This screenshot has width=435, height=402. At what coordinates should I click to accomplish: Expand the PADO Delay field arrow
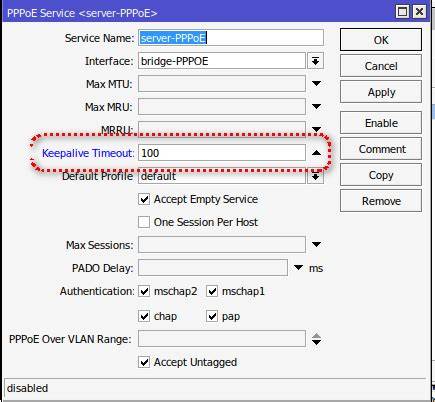tap(298, 268)
